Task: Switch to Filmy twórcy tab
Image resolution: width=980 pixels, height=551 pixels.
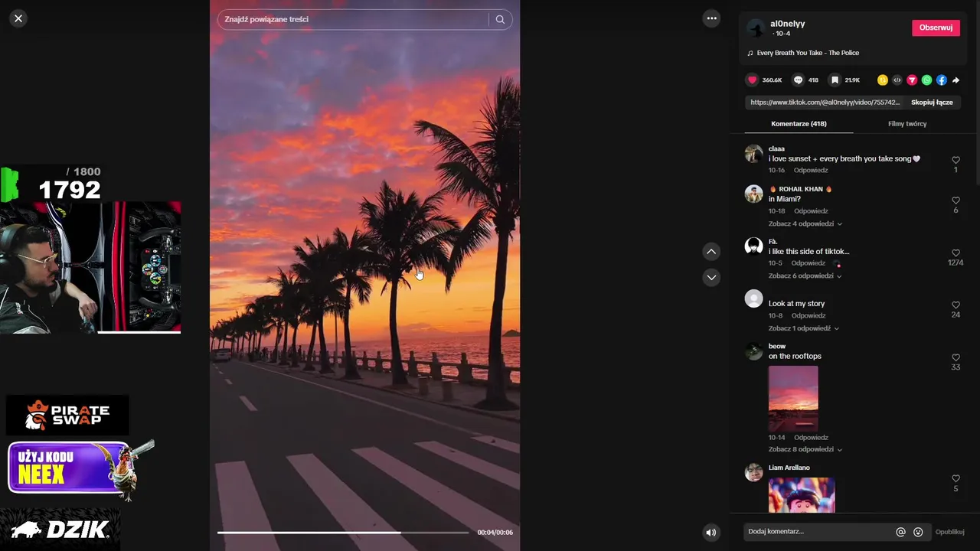Action: pos(907,123)
